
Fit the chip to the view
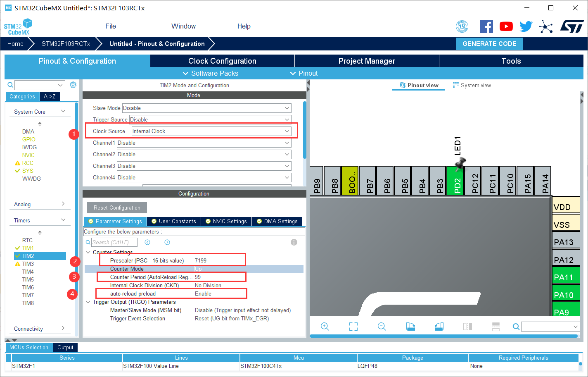(x=353, y=327)
